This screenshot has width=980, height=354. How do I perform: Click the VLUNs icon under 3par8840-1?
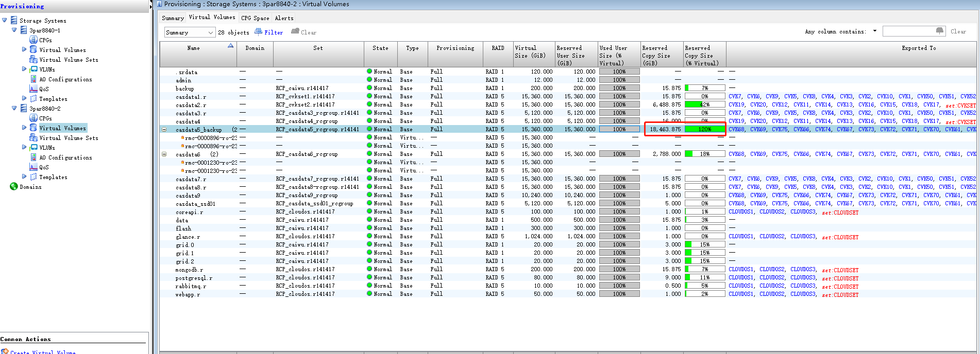[33, 69]
